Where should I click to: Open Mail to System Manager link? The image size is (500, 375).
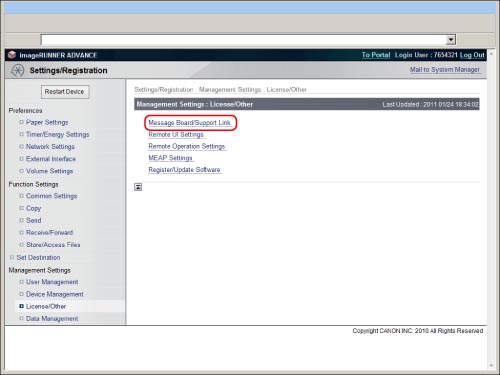pos(445,70)
